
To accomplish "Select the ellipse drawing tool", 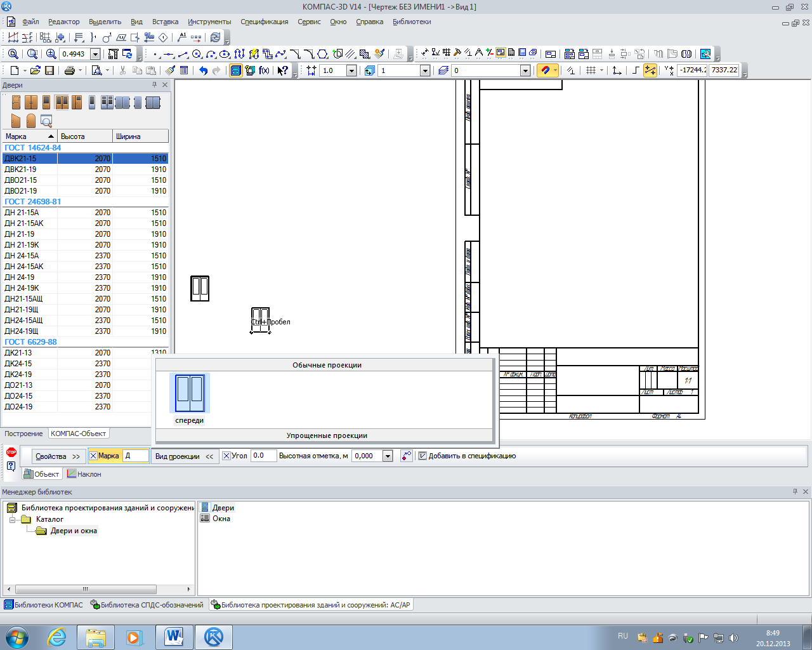I will click(x=225, y=54).
